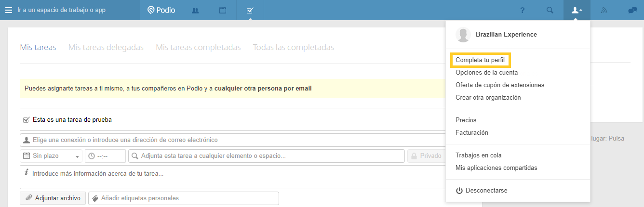The width and height of the screenshot is (644, 207).
Task: Open the notifications feed icon
Action: [604, 10]
